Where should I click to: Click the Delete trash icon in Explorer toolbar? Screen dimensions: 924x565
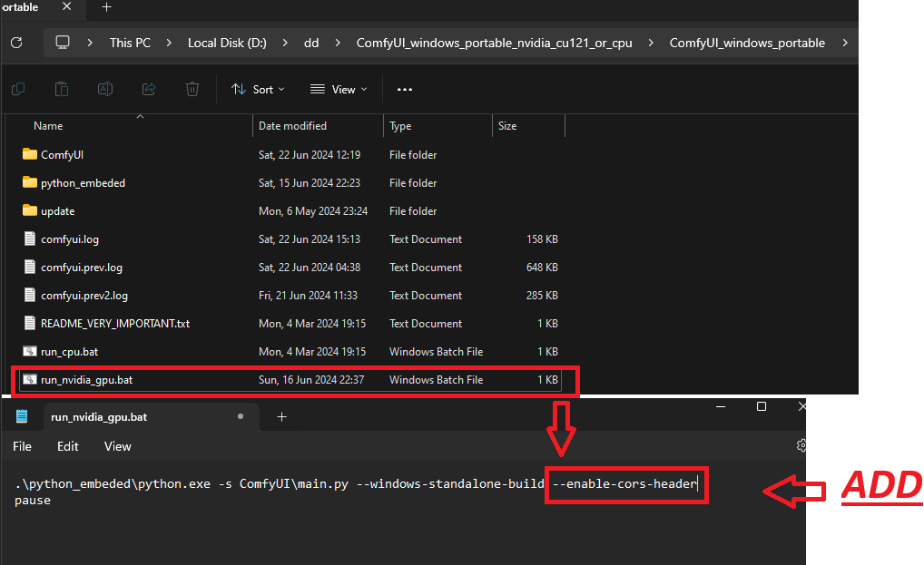(192, 89)
